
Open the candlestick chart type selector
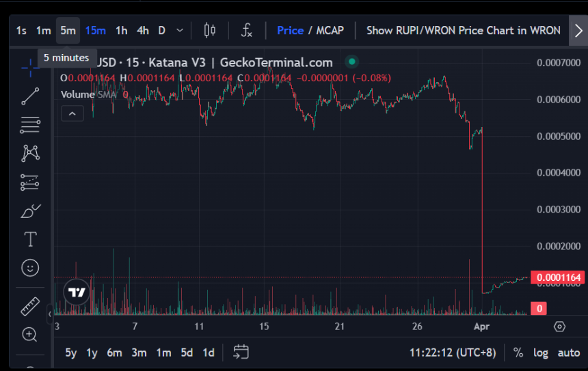tap(210, 30)
